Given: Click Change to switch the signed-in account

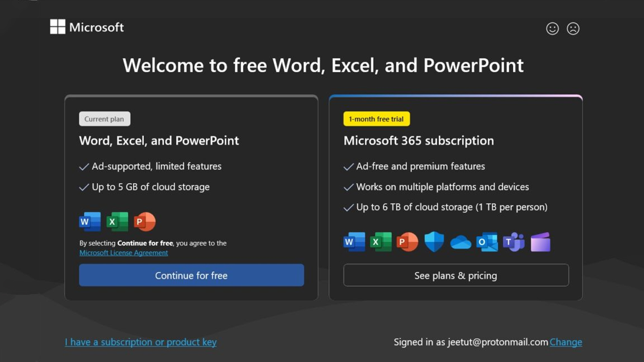Looking at the screenshot, I should pos(566,342).
